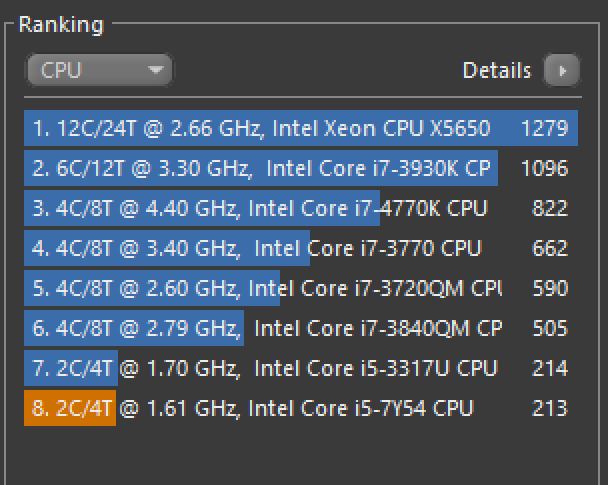Click the 214 score value
The width and height of the screenshot is (608, 485).
coord(549,368)
